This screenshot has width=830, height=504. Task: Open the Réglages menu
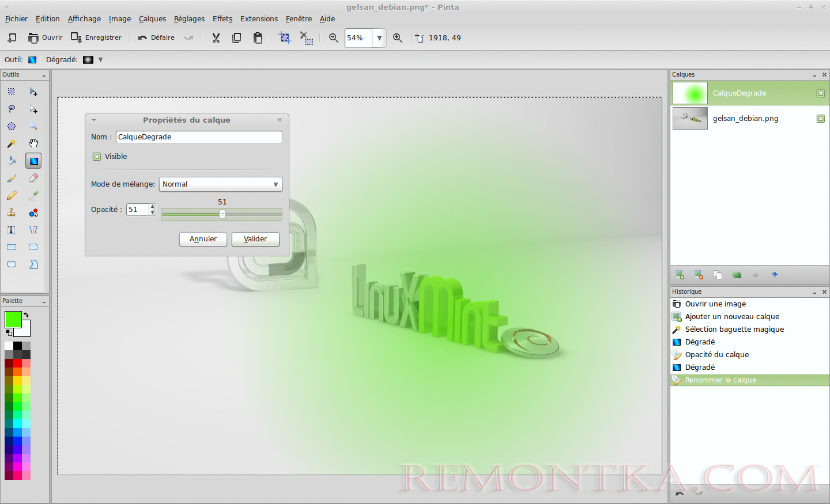pos(189,19)
